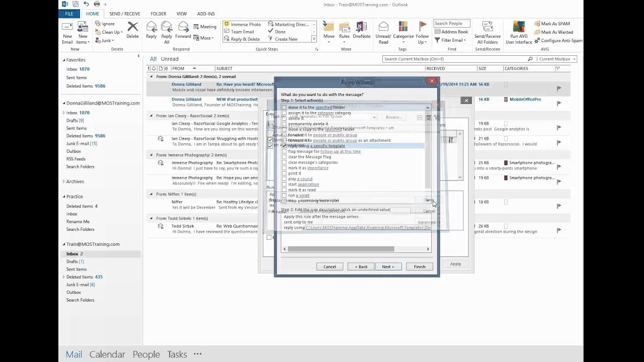Screen dimensions: 644x362
Task: Switch to Calendar view
Action: [x=107, y=354]
